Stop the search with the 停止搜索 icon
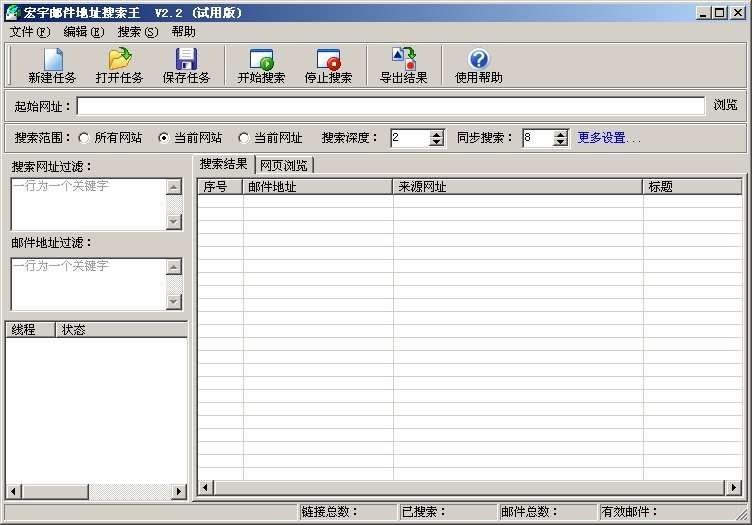This screenshot has width=752, height=525. 329,59
